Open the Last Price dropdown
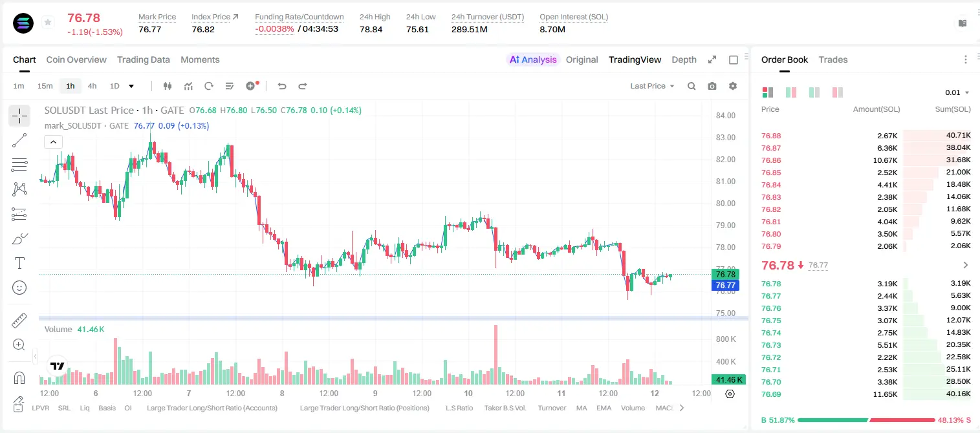980x433 pixels. tap(653, 86)
